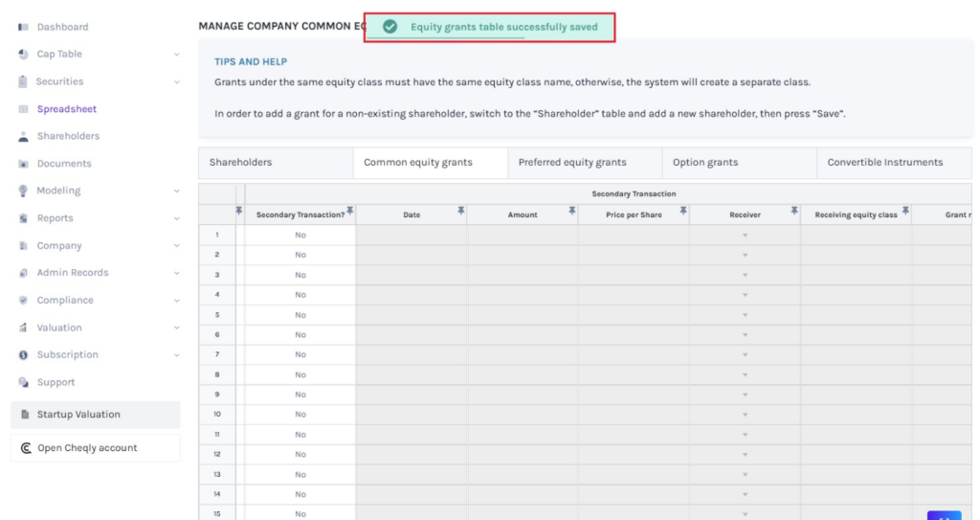980x520 pixels.
Task: Pin the Price per Share column
Action: (x=683, y=211)
